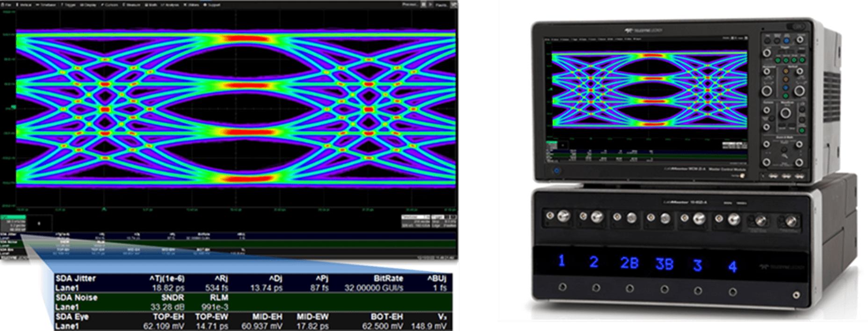
Task: Open the Timebase descriptor box
Action: 416,221
